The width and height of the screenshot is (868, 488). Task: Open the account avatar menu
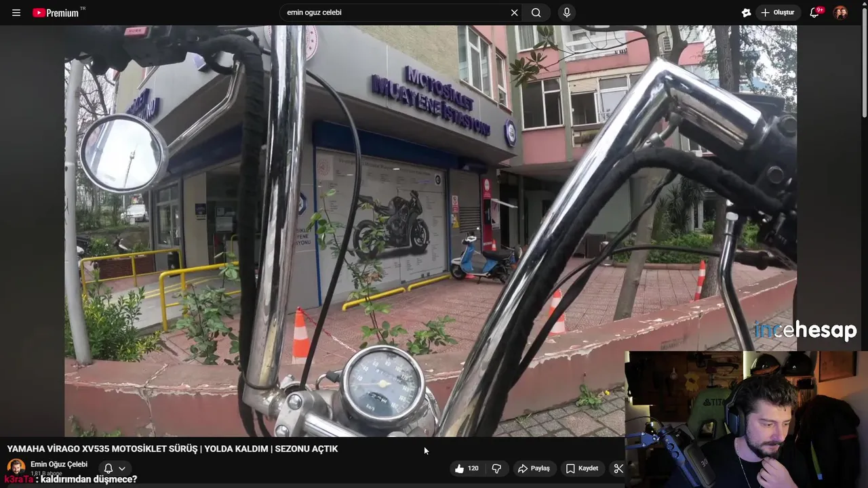tap(840, 13)
